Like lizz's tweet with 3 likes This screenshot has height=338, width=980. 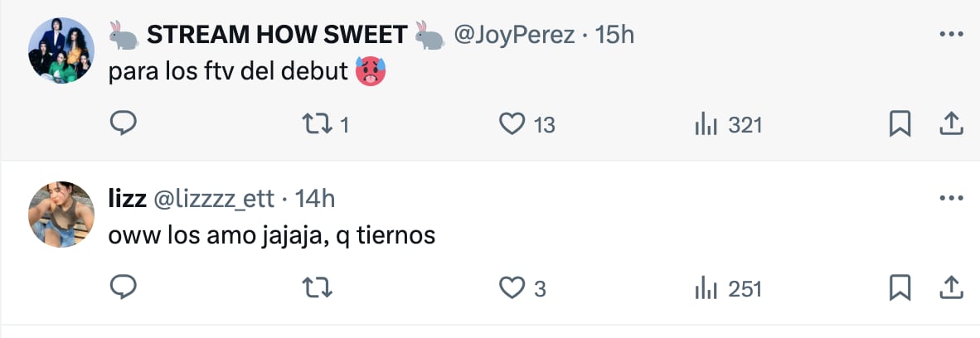[x=513, y=287]
